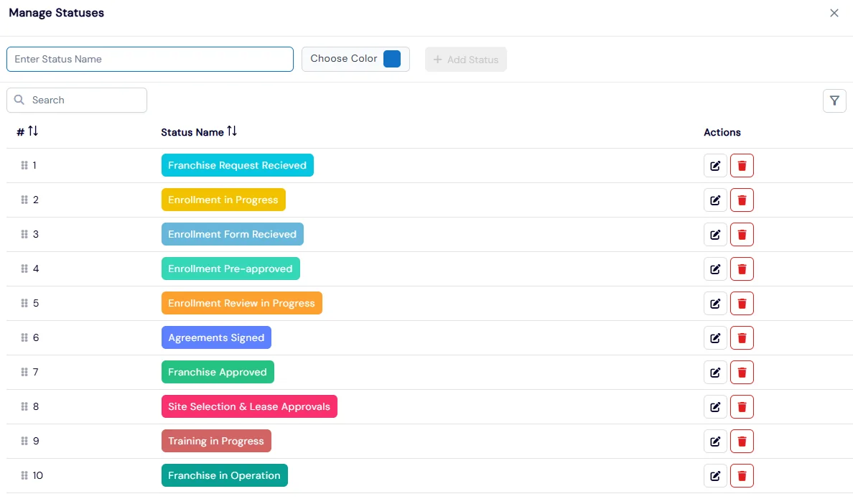Edit the Agreements Signed status
The height and width of the screenshot is (504, 853).
(x=715, y=337)
